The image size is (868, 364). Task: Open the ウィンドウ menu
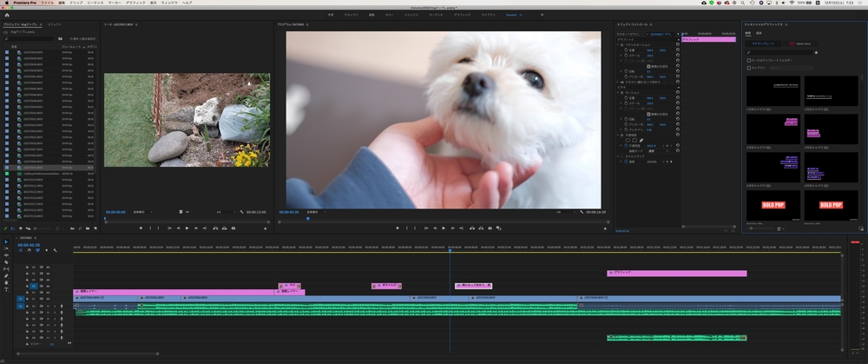coord(169,3)
